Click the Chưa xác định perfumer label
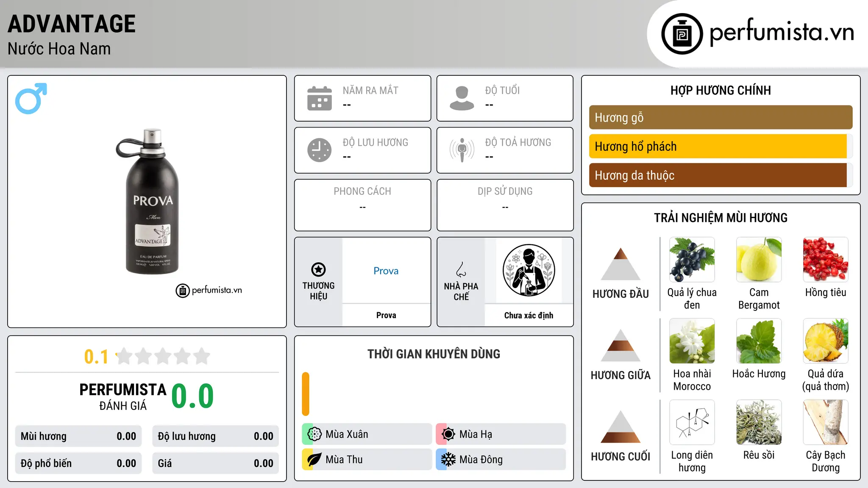The width and height of the screenshot is (868, 488). tap(529, 315)
